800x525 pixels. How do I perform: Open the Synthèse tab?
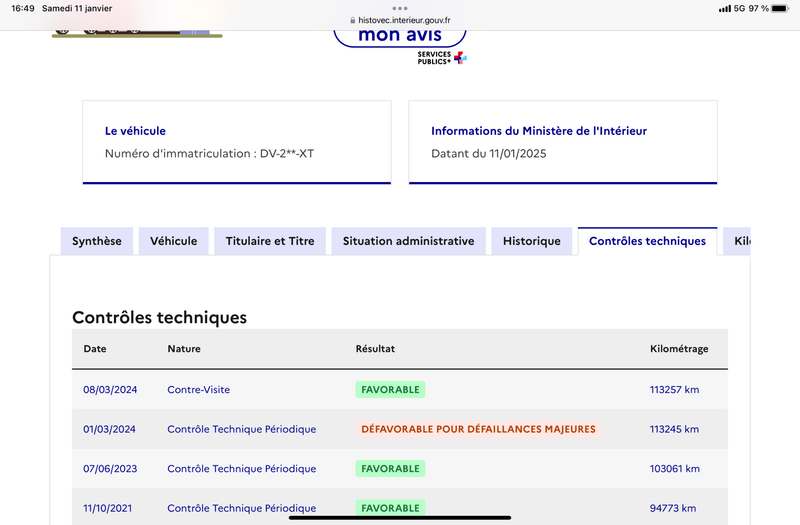tap(97, 241)
